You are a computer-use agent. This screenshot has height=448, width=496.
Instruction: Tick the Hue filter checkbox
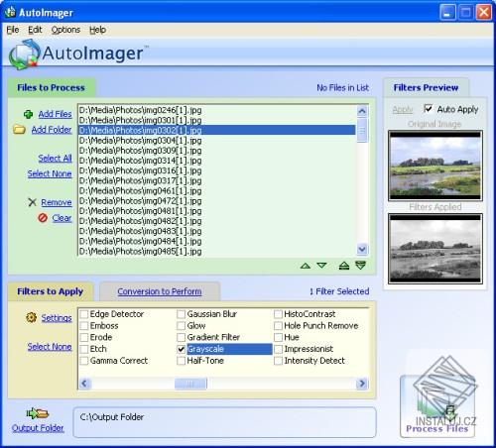click(x=278, y=337)
